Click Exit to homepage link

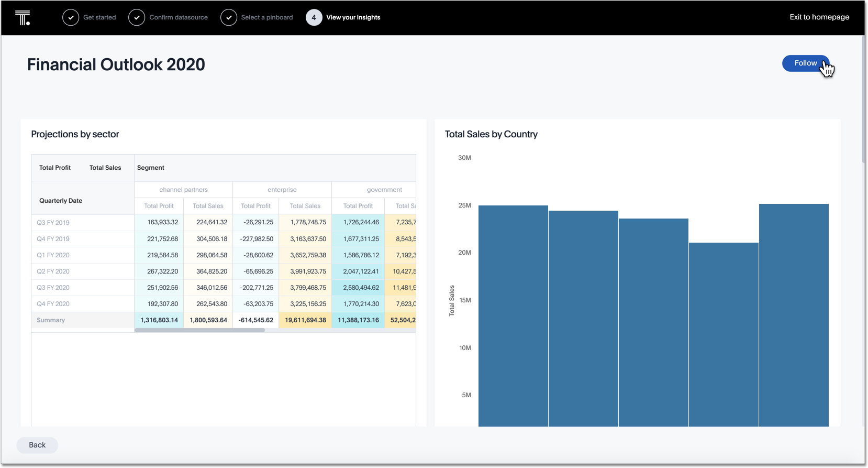tap(819, 17)
